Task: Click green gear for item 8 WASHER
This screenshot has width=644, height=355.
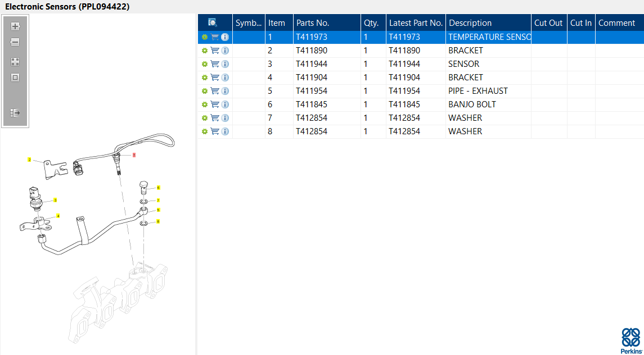Action: click(x=205, y=132)
